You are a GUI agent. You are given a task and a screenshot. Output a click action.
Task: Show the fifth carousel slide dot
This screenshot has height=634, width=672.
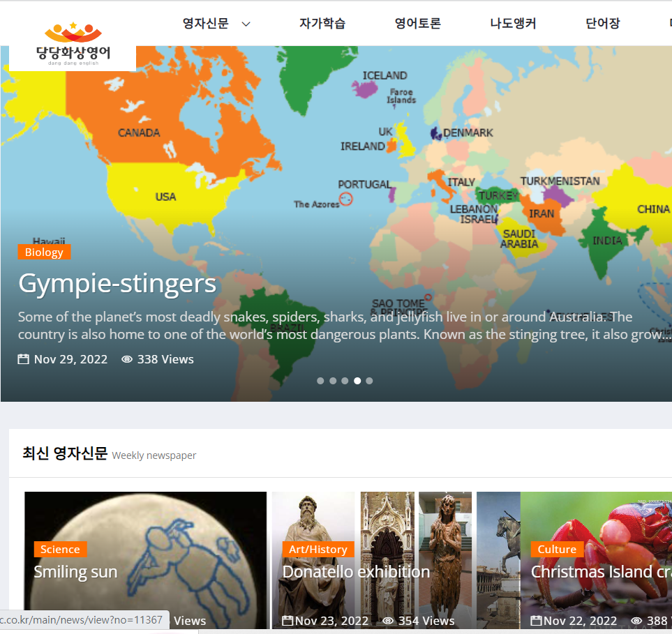click(x=369, y=381)
